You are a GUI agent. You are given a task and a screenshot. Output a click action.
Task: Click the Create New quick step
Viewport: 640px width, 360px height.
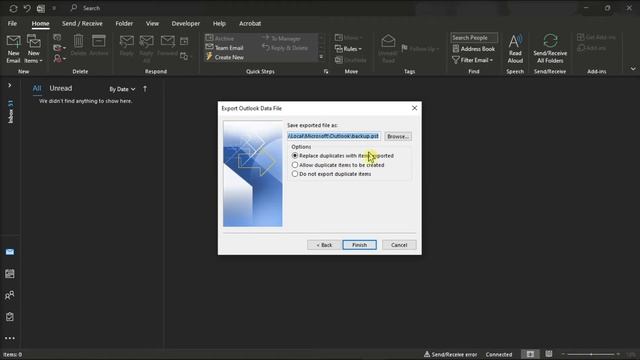[x=225, y=57]
